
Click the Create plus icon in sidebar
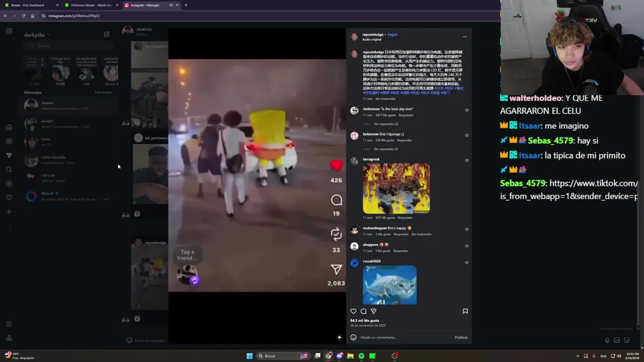pyautogui.click(x=9, y=212)
